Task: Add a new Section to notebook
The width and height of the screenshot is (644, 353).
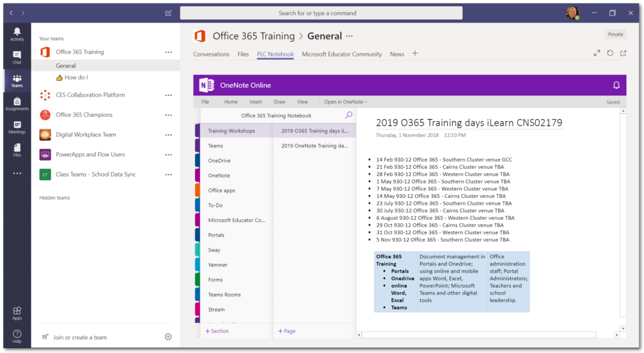Action: (217, 331)
